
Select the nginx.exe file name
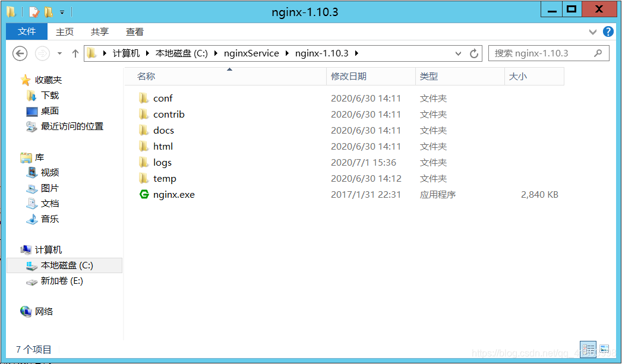click(174, 195)
